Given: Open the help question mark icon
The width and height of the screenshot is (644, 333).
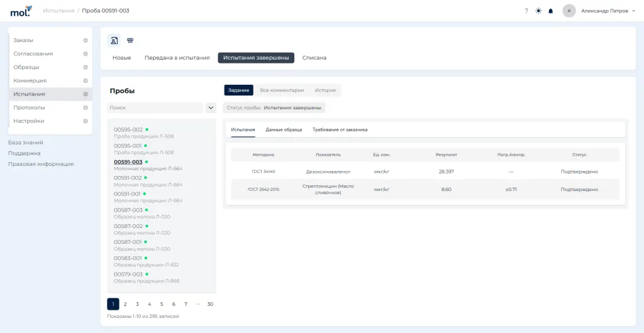Looking at the screenshot, I should pos(526,11).
